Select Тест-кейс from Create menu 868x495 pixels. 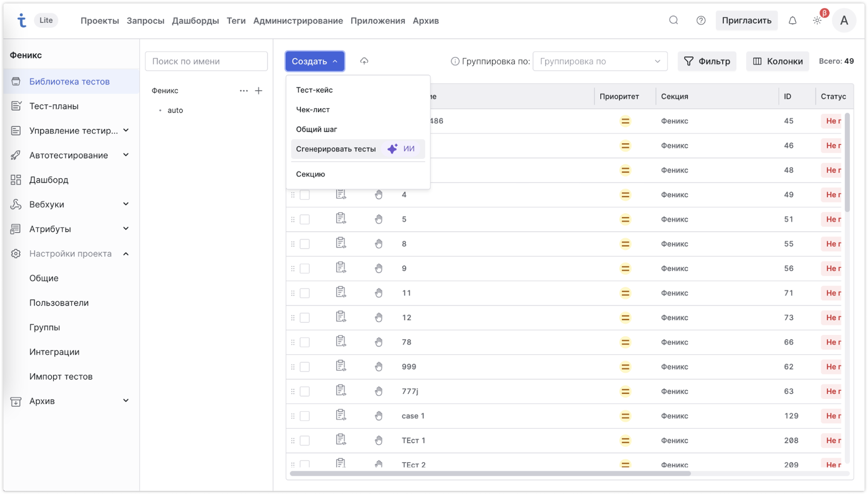358,90
